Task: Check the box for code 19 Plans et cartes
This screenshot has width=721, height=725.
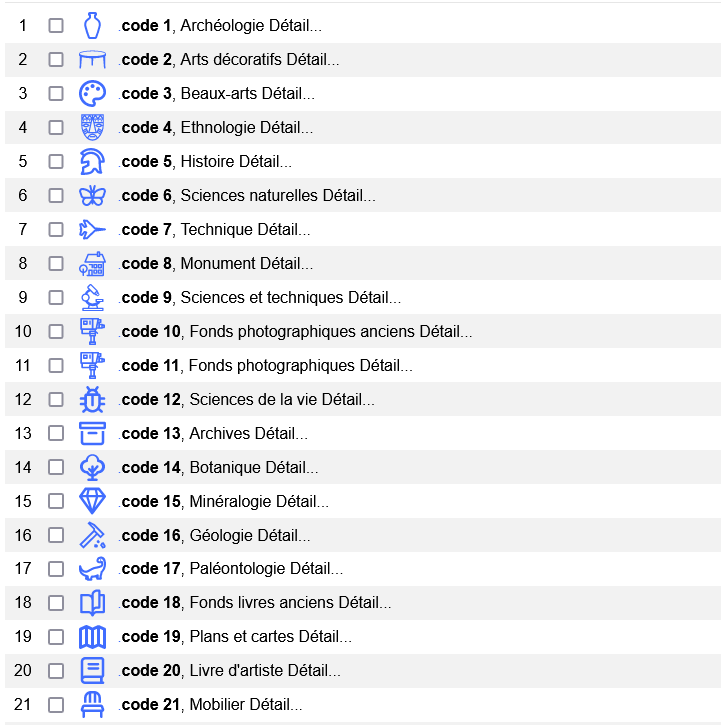Action: (x=56, y=637)
